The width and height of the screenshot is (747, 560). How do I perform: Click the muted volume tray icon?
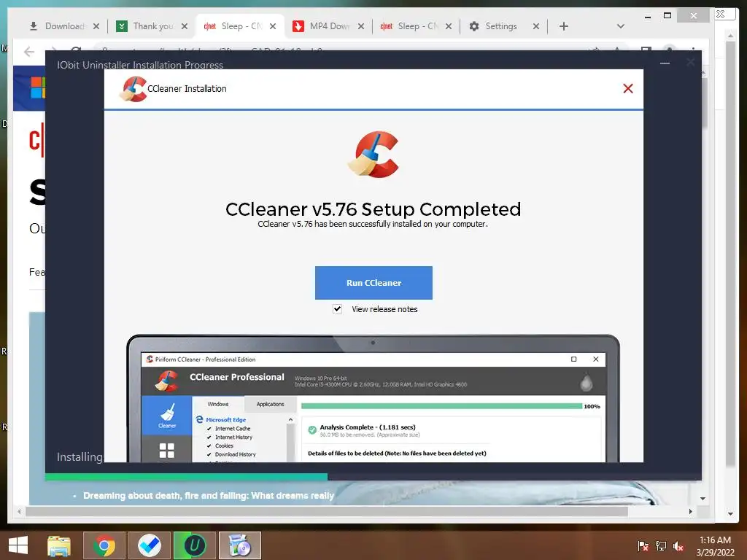pyautogui.click(x=678, y=546)
